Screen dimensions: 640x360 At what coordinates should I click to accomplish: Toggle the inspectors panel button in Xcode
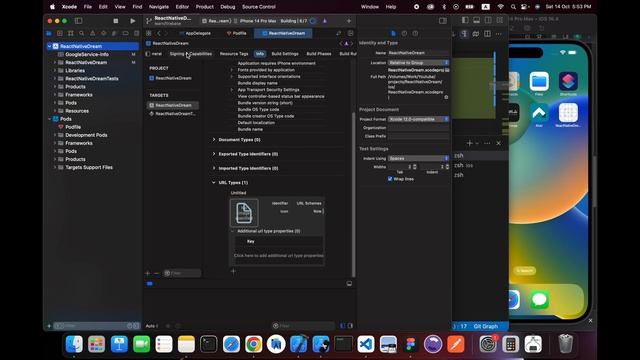click(x=443, y=21)
